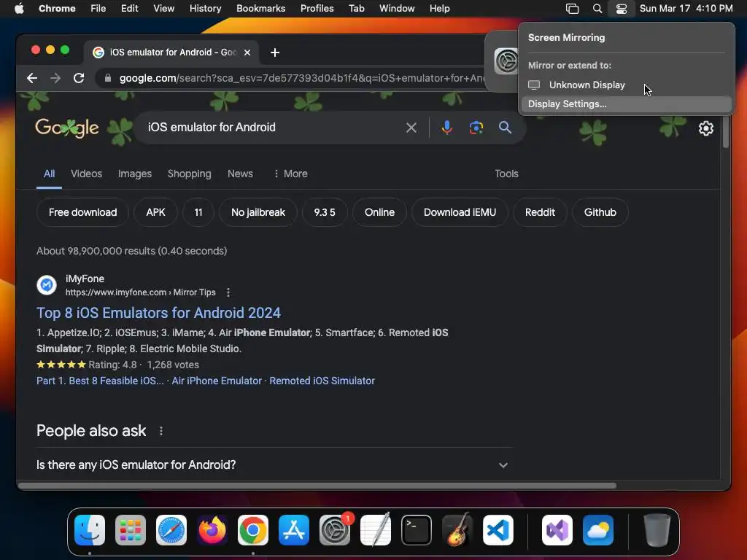
Task: Open 'Part 1. Best 8 Feasible iOS' link
Action: 100,381
